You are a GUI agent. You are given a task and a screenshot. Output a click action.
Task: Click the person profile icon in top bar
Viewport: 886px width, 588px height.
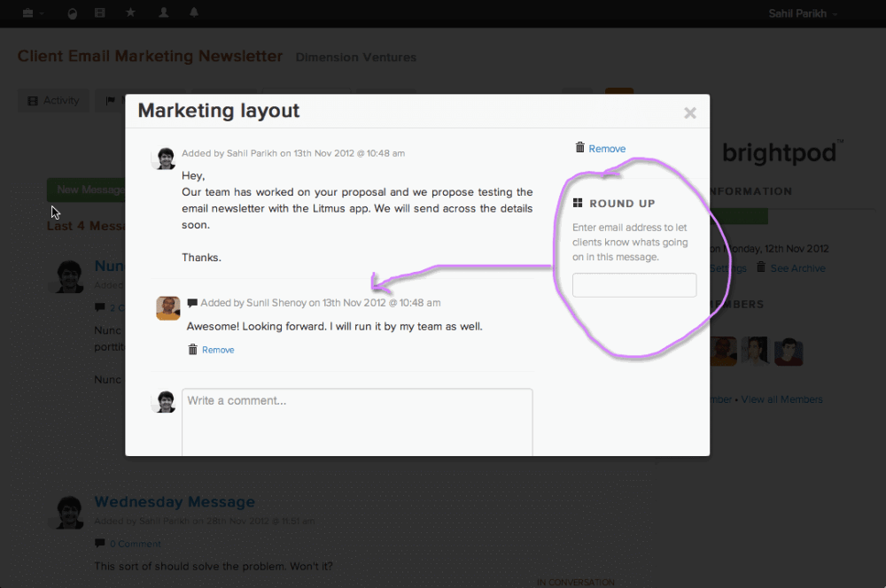tap(164, 12)
